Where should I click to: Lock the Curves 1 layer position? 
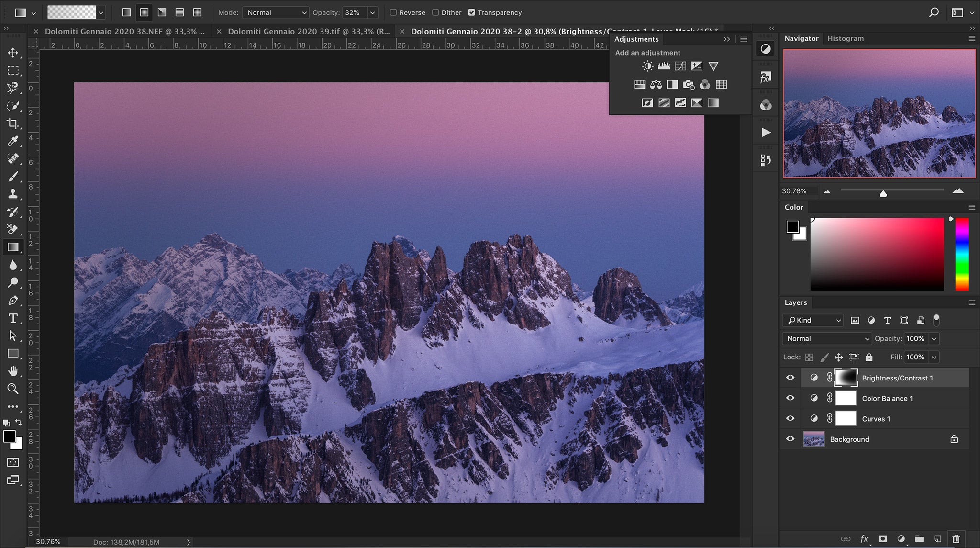[x=839, y=357]
